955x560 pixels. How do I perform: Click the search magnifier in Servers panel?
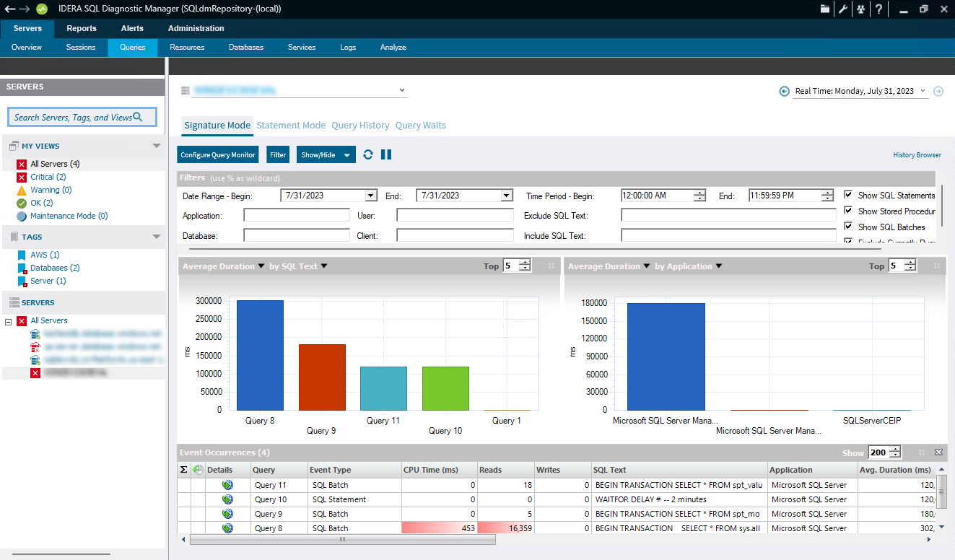(138, 117)
